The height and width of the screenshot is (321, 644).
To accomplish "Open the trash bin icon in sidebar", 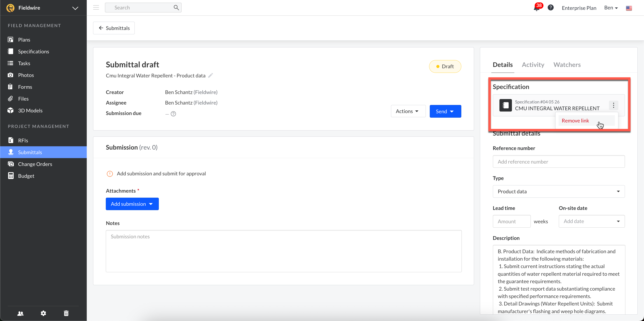I will click(x=66, y=313).
